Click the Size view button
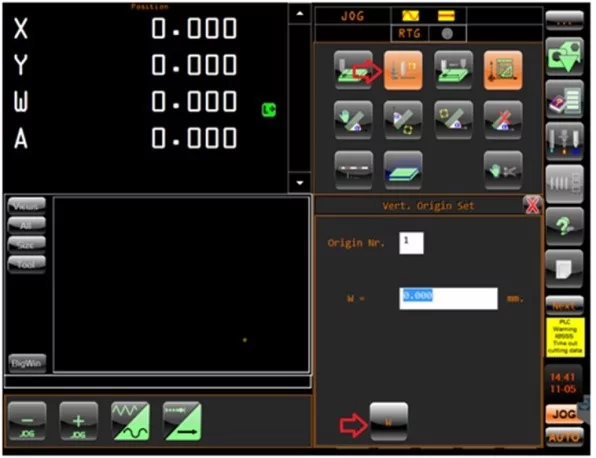Image resolution: width=596 pixels, height=458 pixels. 27,245
